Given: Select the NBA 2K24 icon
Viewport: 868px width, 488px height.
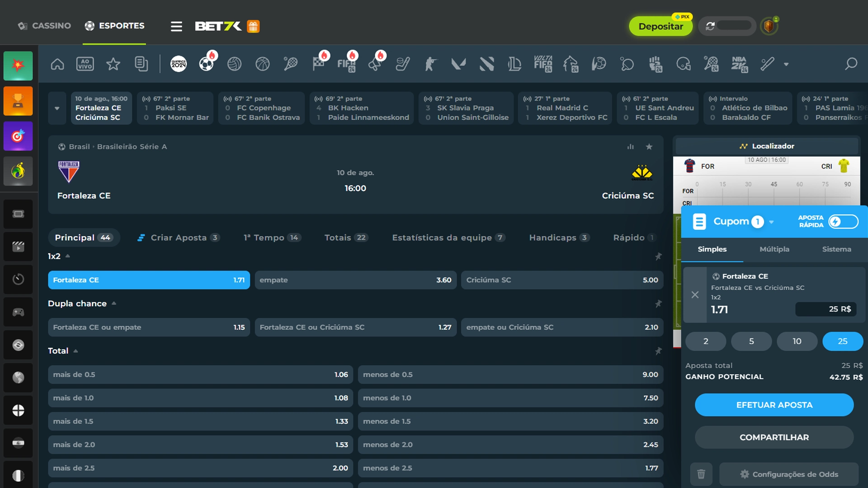Looking at the screenshot, I should click(x=740, y=64).
